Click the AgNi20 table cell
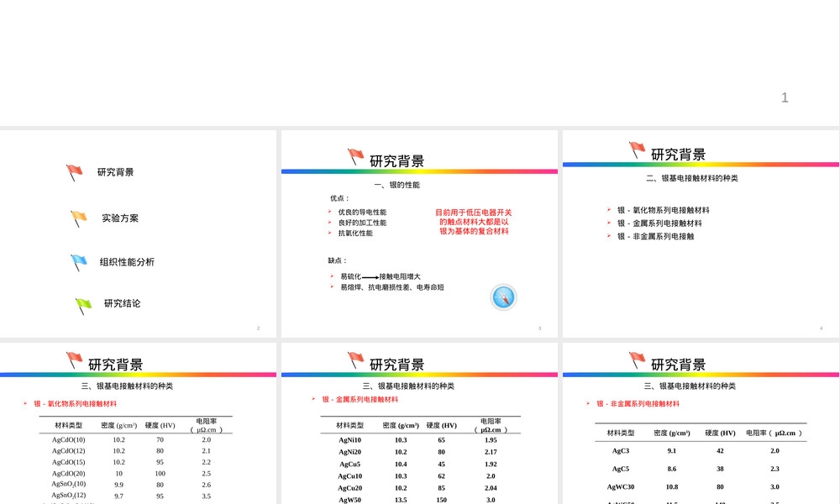840x504 pixels. click(349, 452)
